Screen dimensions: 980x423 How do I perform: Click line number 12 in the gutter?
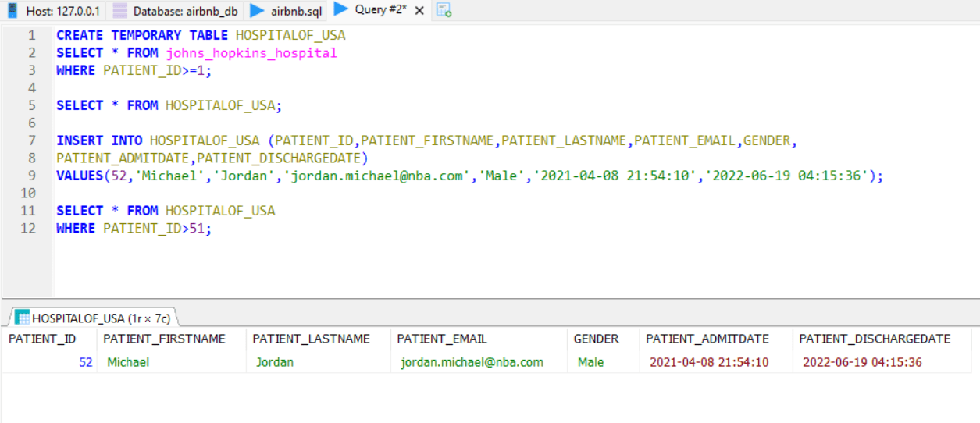click(28, 229)
